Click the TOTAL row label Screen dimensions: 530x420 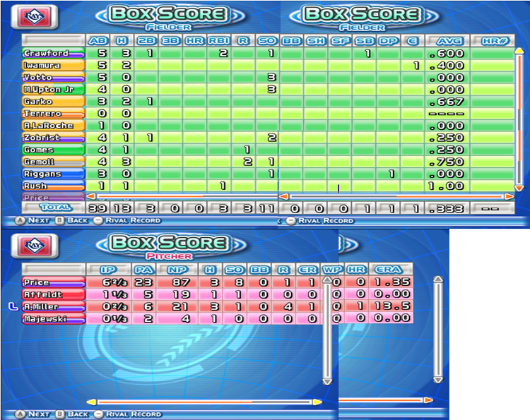tap(55, 208)
